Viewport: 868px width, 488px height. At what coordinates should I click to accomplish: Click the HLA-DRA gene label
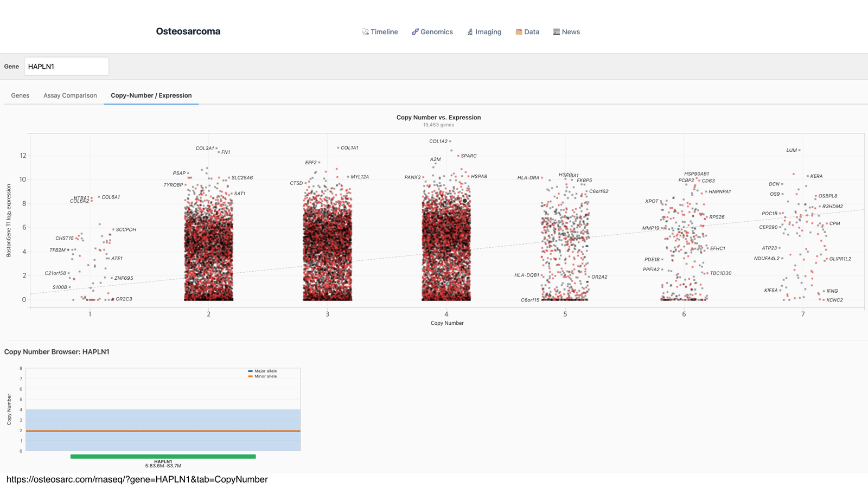click(x=528, y=178)
